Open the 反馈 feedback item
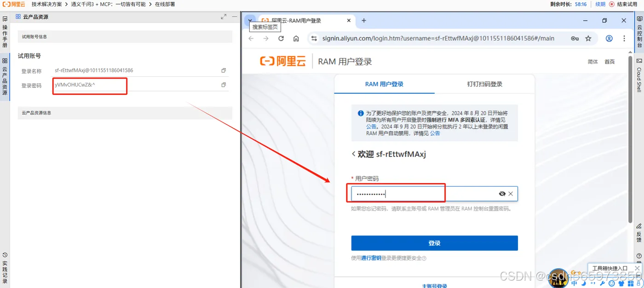 pyautogui.click(x=639, y=233)
